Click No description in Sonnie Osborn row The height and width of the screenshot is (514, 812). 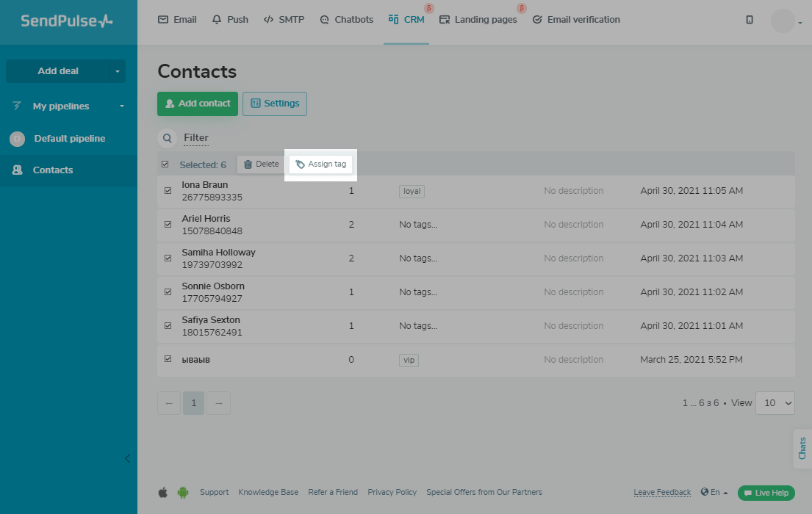point(573,292)
